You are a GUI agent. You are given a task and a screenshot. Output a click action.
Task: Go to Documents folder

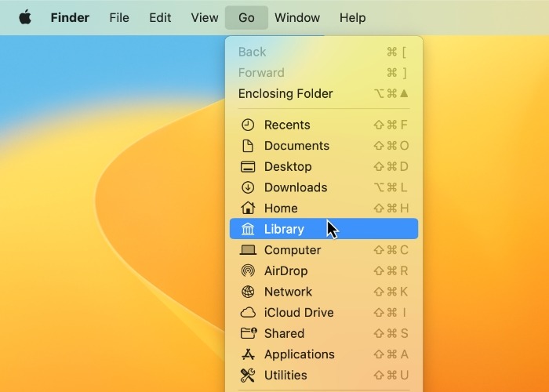pyautogui.click(x=324, y=146)
